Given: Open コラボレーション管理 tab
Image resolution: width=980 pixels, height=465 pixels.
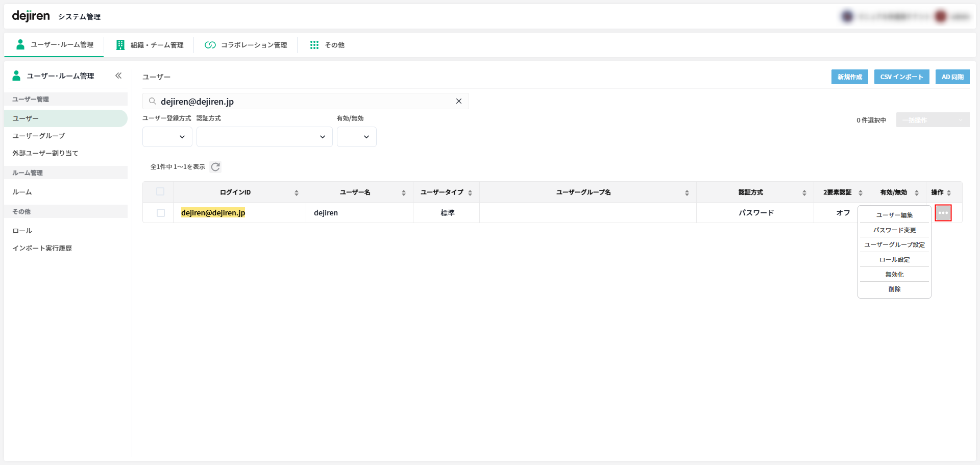Looking at the screenshot, I should 246,45.
